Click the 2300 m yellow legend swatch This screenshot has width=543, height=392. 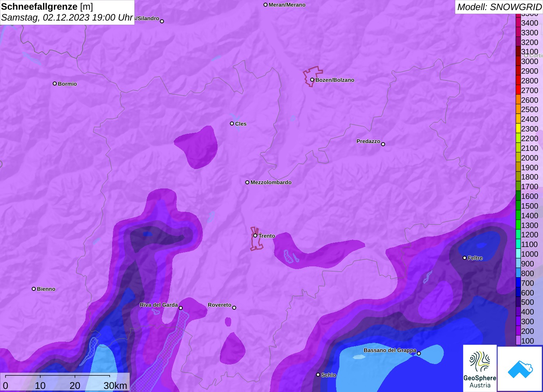[518, 129]
